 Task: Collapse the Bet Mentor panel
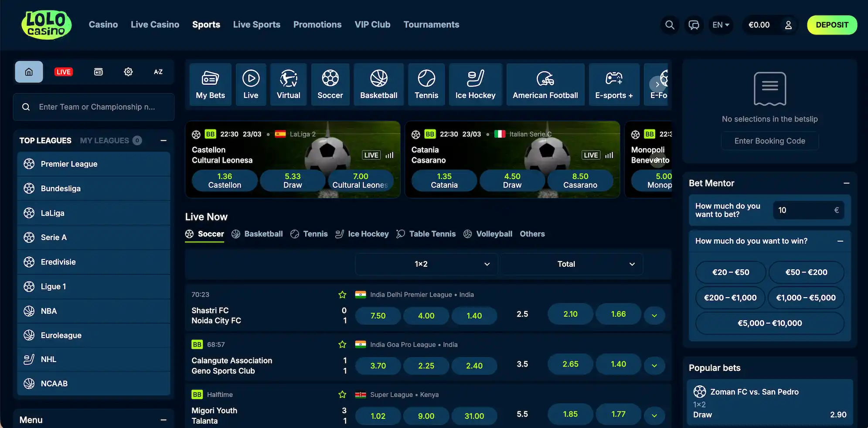[x=846, y=183]
